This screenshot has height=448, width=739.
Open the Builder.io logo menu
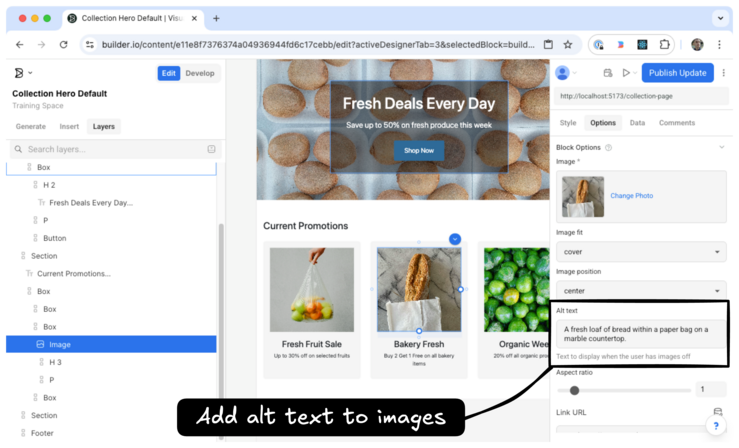(19, 73)
